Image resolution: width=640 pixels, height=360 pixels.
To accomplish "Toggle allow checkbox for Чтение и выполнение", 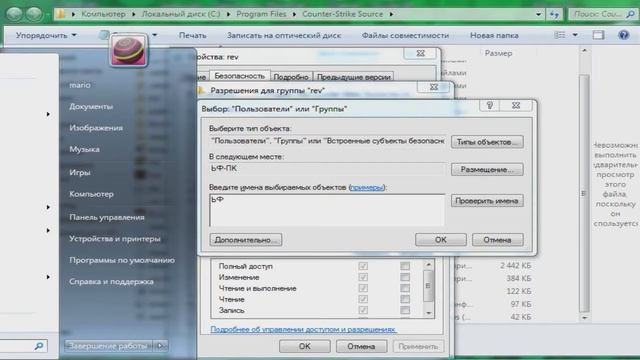I will [x=363, y=288].
